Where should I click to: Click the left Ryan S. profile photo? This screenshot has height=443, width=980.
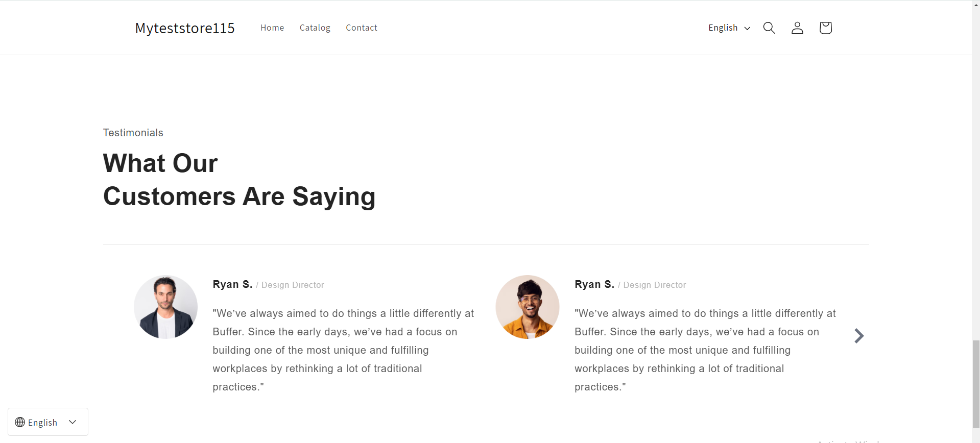point(165,306)
